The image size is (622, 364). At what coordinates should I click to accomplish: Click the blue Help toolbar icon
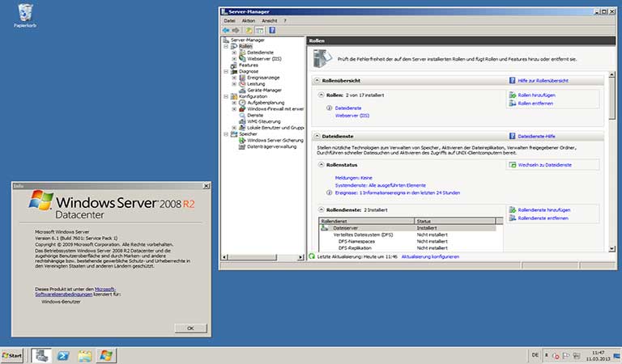[x=272, y=30]
